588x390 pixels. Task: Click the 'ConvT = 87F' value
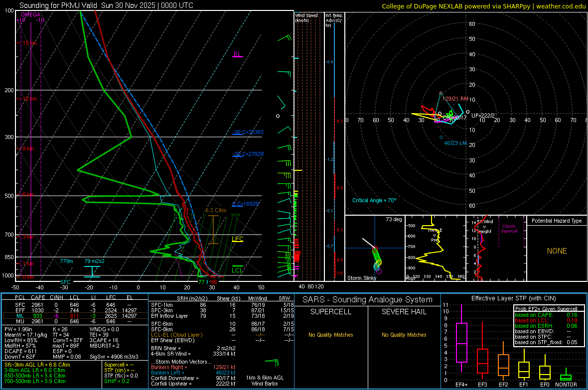(67, 340)
